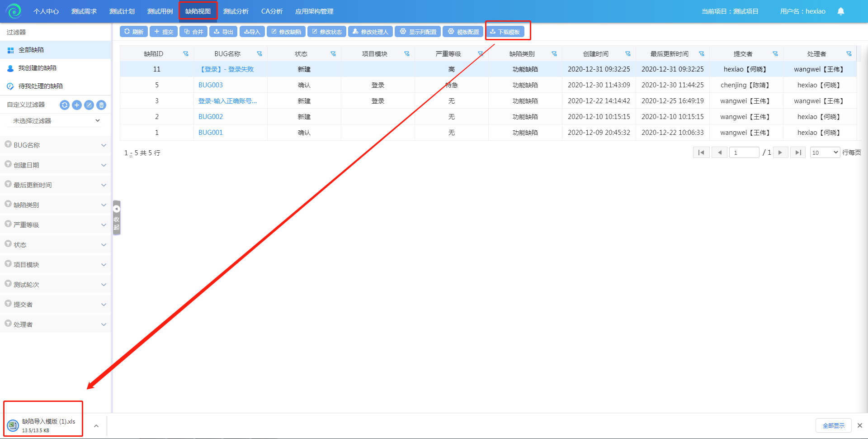
Task: Open the BUG003 defect link
Action: tap(210, 85)
